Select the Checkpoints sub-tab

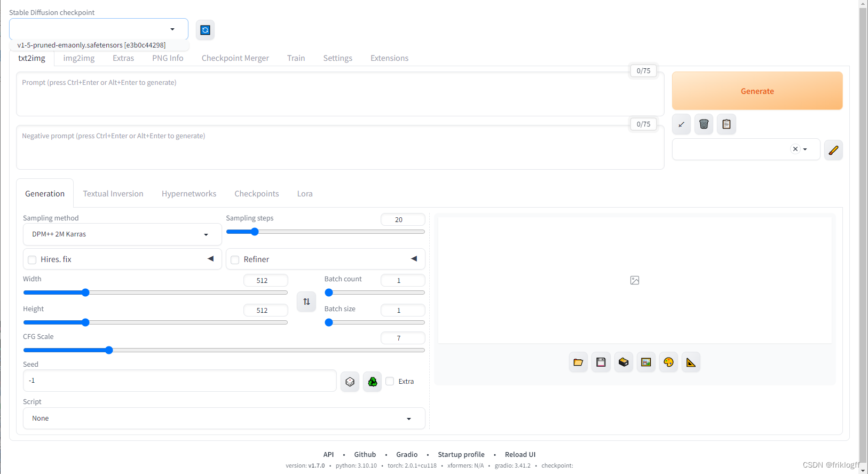(x=257, y=194)
